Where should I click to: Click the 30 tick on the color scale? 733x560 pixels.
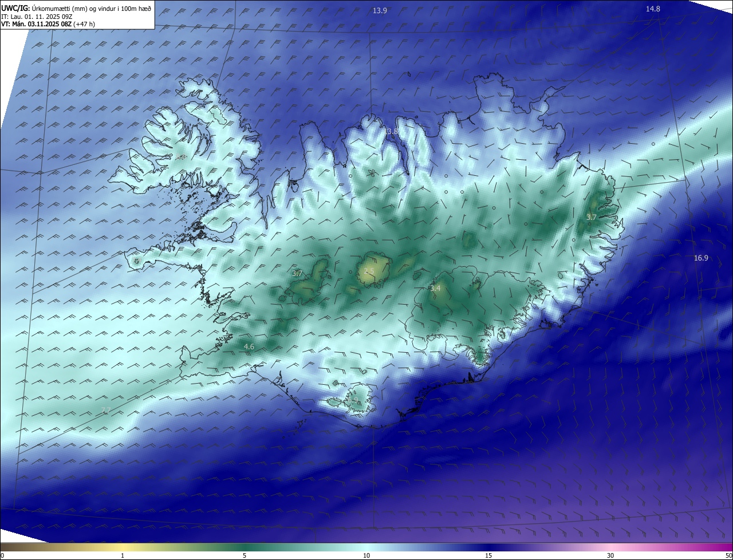(610, 556)
